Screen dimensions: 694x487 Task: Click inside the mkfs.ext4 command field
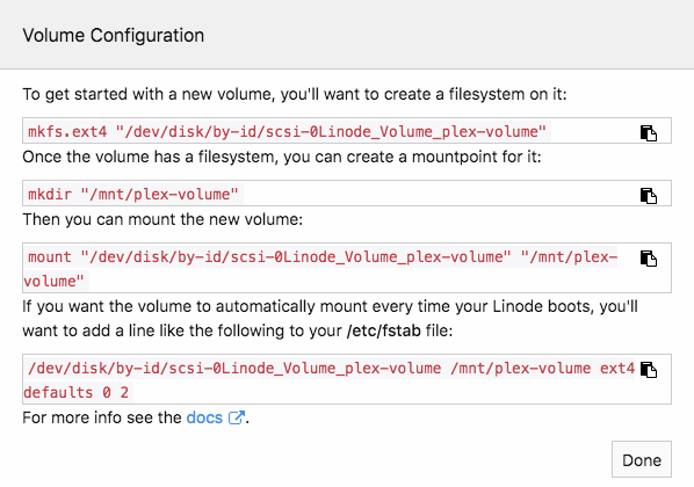point(300,132)
